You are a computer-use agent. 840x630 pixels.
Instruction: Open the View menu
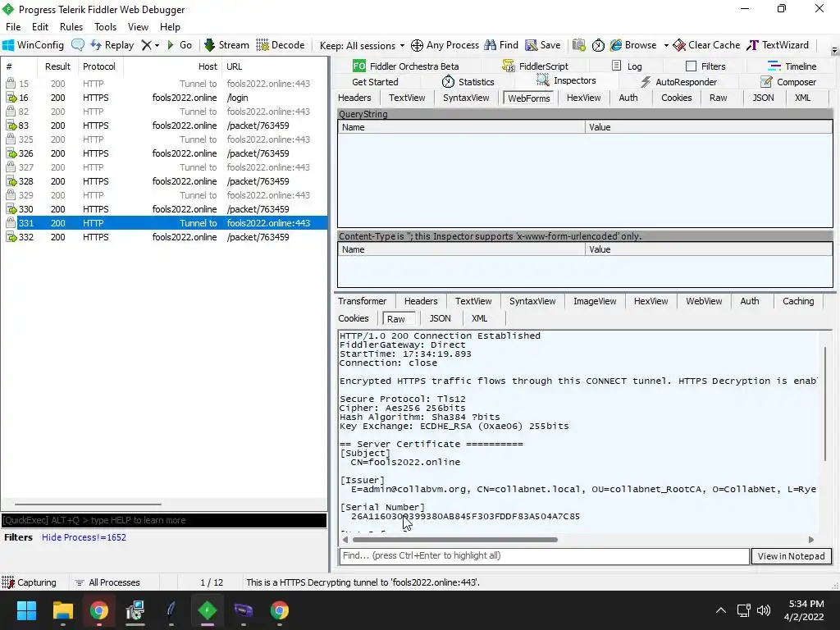(x=138, y=27)
